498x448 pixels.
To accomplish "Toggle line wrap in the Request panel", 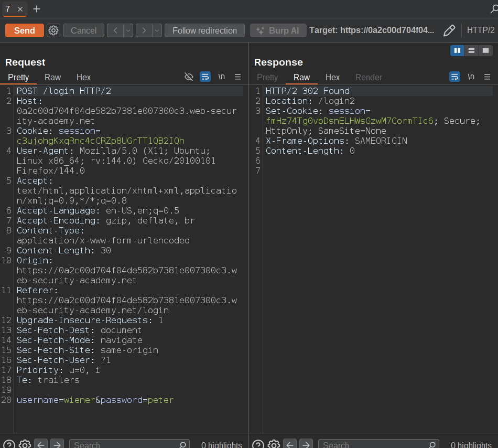I will pyautogui.click(x=205, y=77).
